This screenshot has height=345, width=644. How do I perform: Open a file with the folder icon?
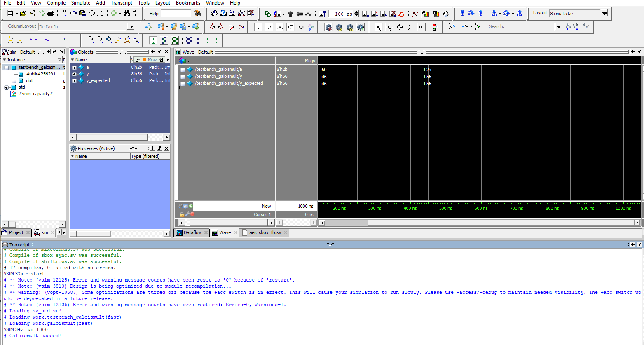point(23,14)
